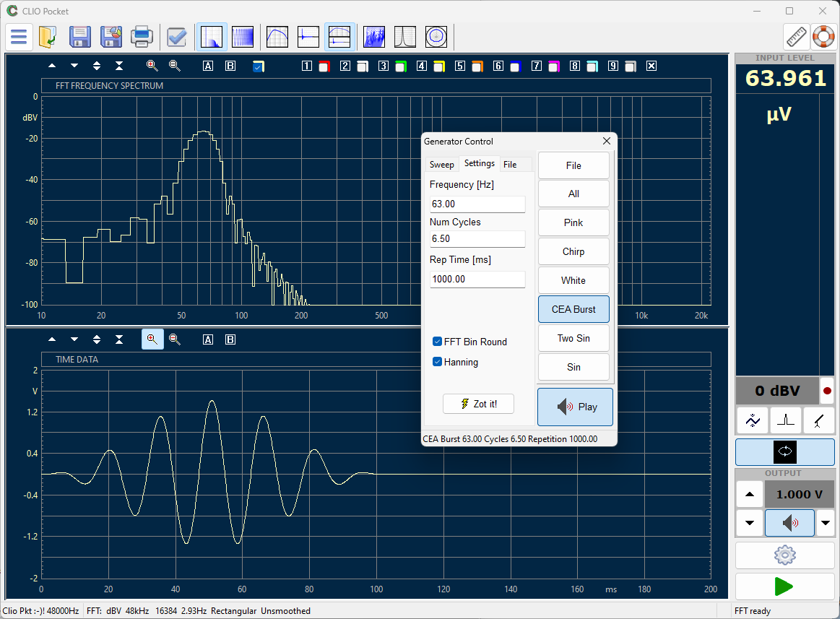Open the frequency response curve tool
Image resolution: width=840 pixels, height=619 pixels.
click(x=277, y=37)
